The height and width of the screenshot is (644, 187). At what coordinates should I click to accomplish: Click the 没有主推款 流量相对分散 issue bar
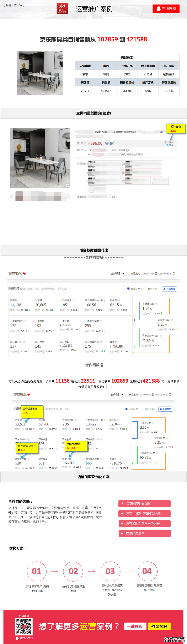pos(145,513)
